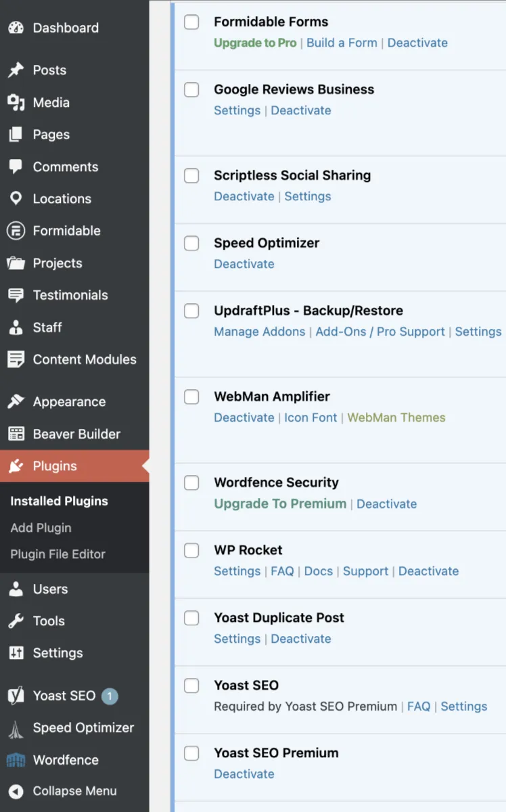Check the Wordfence Security checkbox
506x812 pixels.
pyautogui.click(x=192, y=482)
